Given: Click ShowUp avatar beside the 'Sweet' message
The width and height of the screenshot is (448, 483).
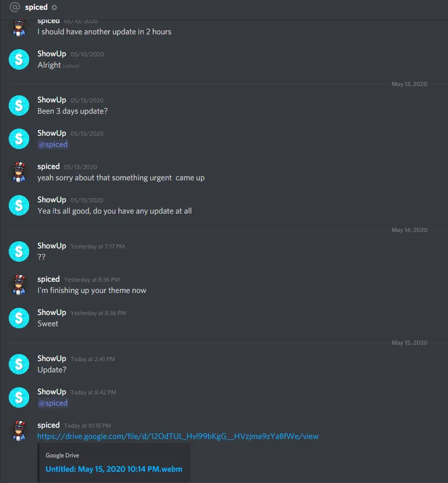Looking at the screenshot, I should [19, 318].
